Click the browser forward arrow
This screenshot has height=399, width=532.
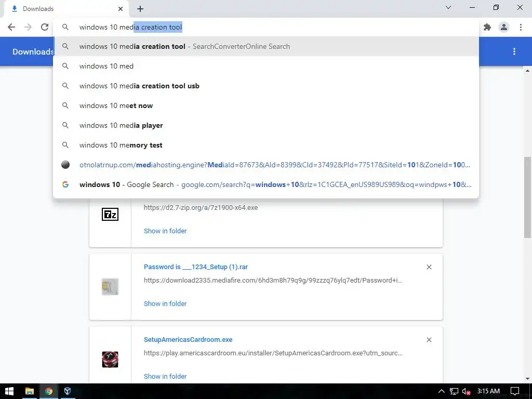28,27
